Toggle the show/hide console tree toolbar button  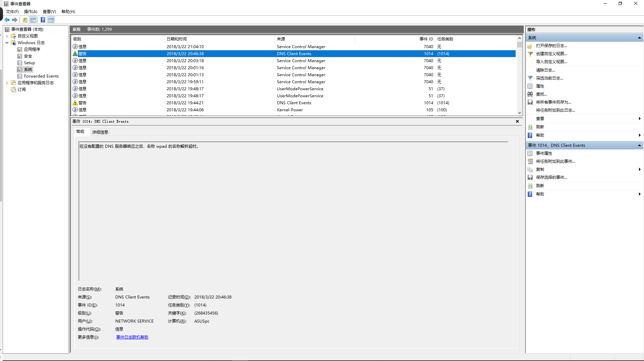(33, 20)
